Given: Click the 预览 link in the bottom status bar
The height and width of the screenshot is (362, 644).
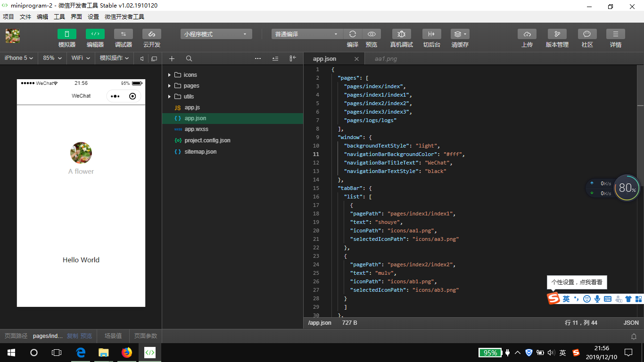Looking at the screenshot, I should (x=86, y=336).
